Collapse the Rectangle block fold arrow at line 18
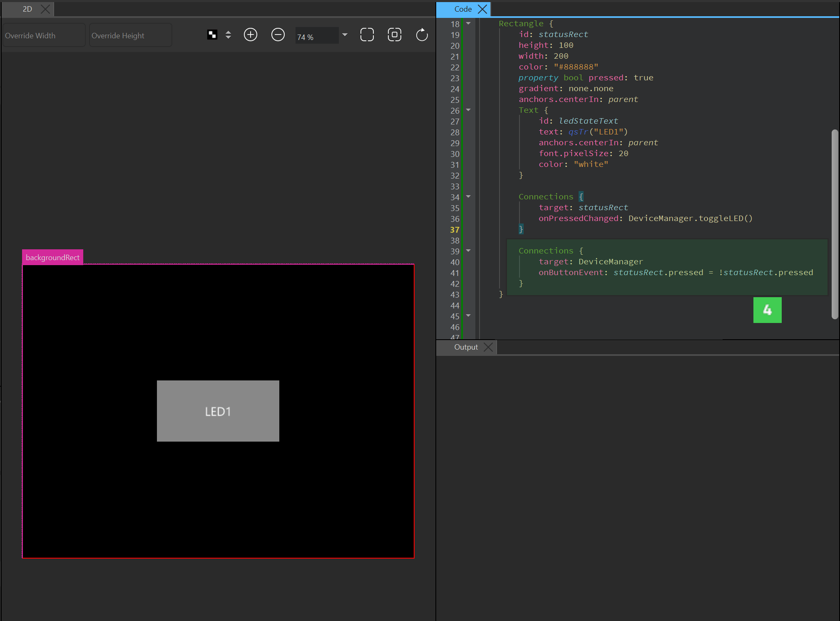 pyautogui.click(x=468, y=24)
